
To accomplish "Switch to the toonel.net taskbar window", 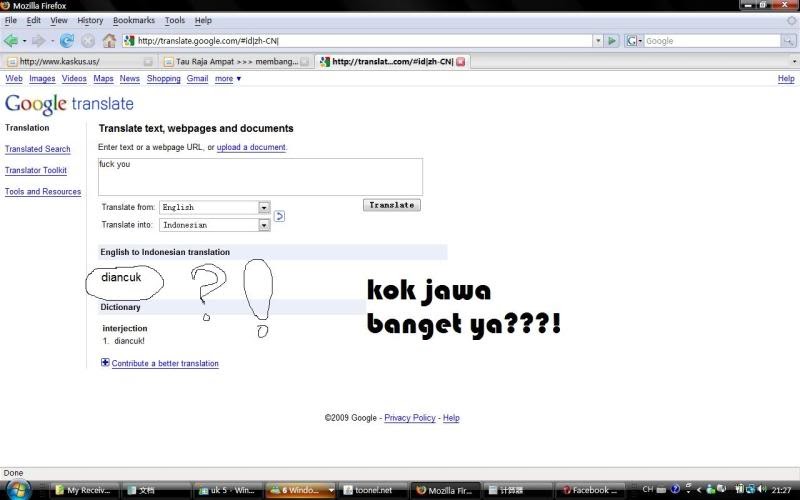I will pos(373,490).
